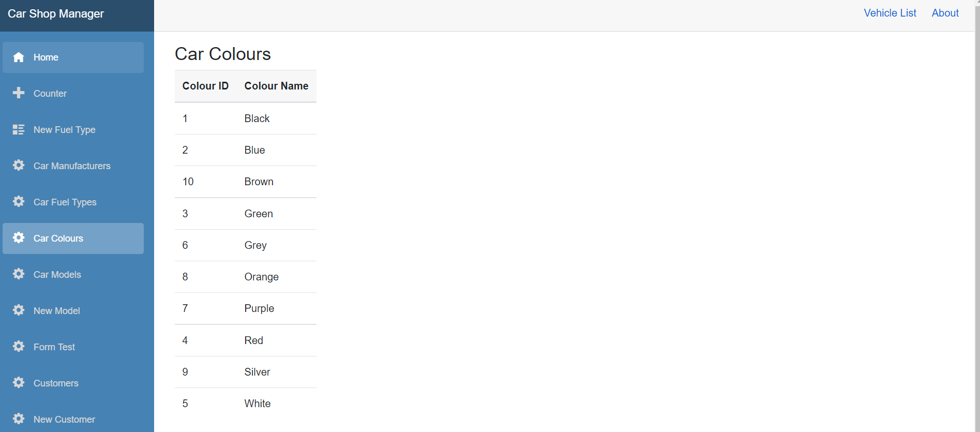The height and width of the screenshot is (432, 980).
Task: Go to Car Fuel Types page
Action: (65, 202)
